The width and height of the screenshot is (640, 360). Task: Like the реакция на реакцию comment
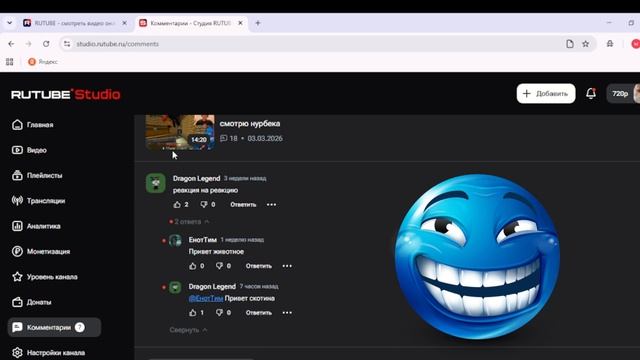click(177, 204)
